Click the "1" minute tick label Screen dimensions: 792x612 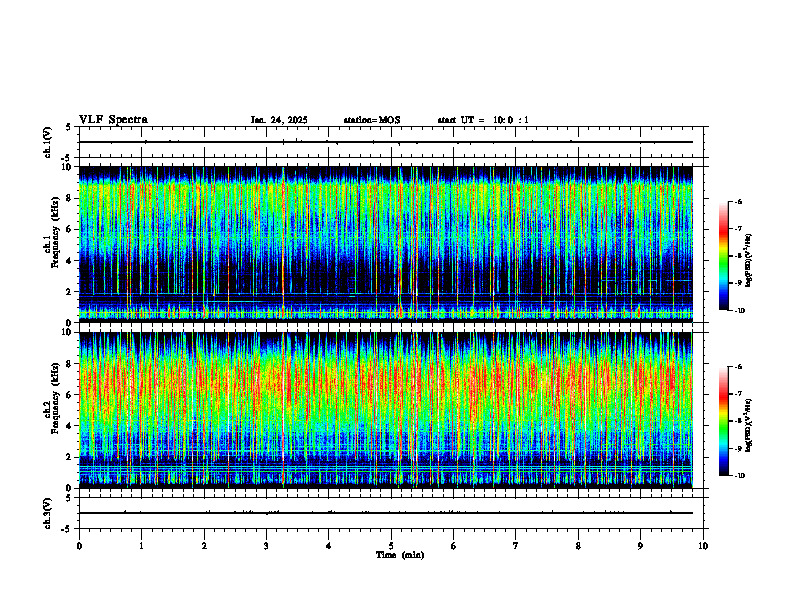pyautogui.click(x=141, y=546)
